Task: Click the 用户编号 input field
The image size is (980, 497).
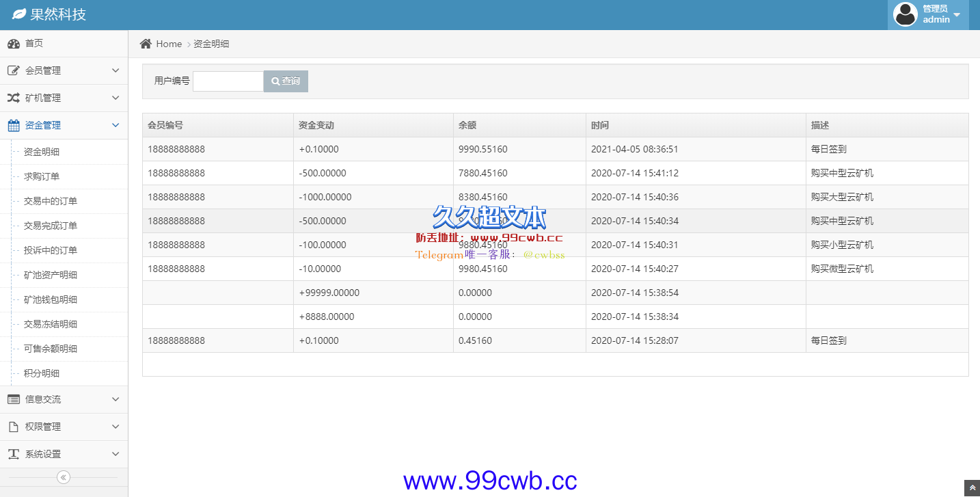Action: [228, 81]
